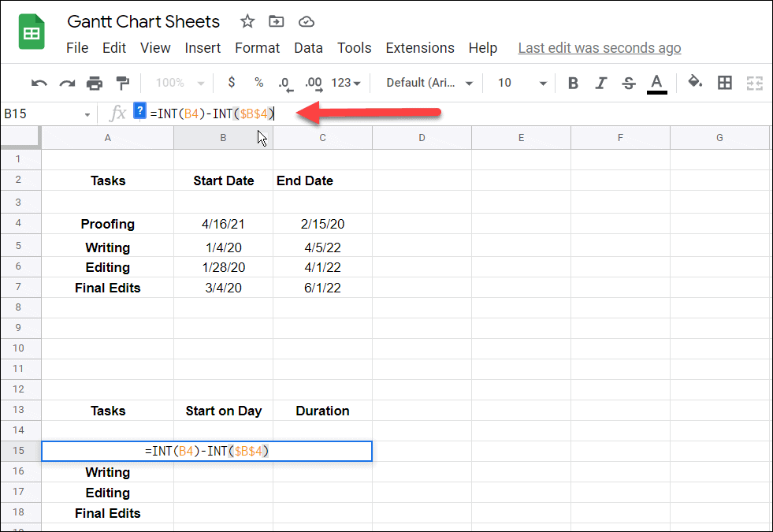
Task: Open the text color picker
Action: click(x=656, y=84)
